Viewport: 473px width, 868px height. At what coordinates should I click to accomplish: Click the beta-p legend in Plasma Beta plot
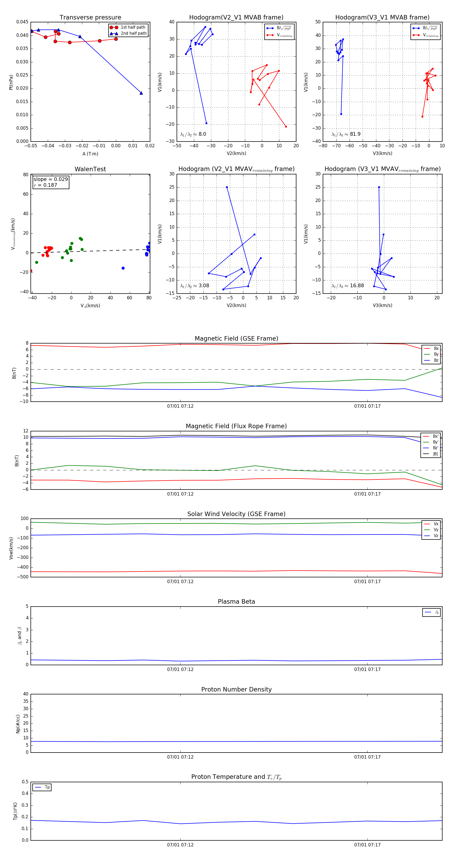coord(431,612)
